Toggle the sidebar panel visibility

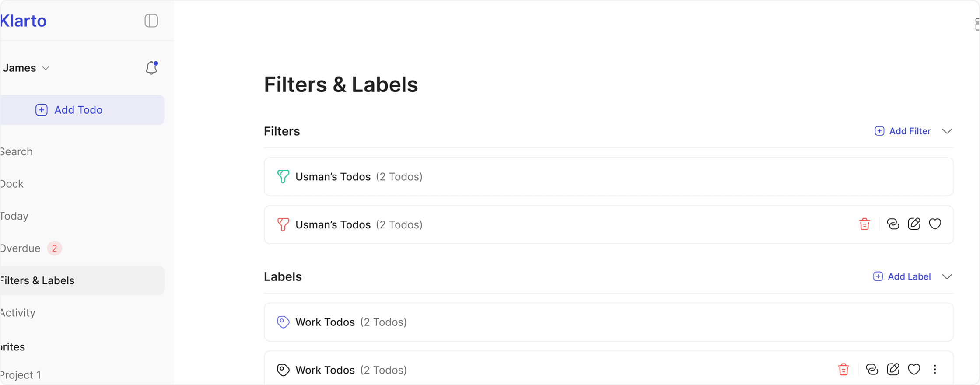(151, 21)
